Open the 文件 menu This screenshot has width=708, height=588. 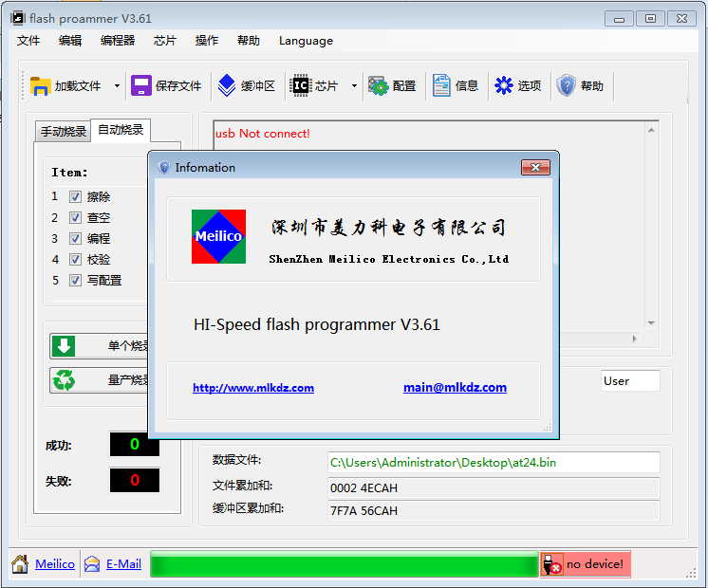28,41
